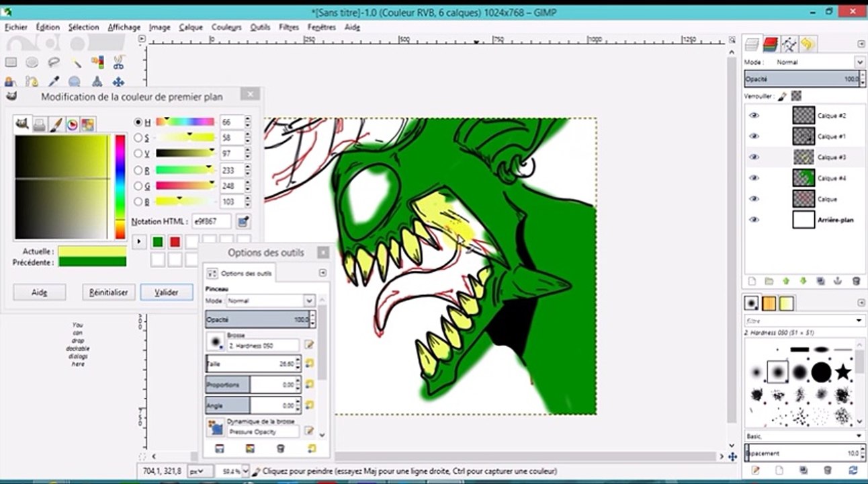Select the V value radio button
868x484 pixels.
click(x=138, y=154)
